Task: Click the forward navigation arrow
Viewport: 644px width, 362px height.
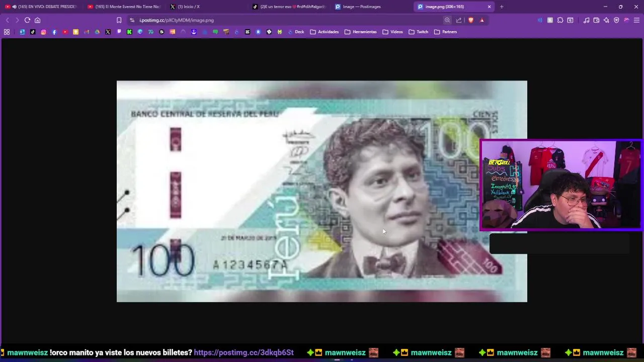Action: [17, 20]
